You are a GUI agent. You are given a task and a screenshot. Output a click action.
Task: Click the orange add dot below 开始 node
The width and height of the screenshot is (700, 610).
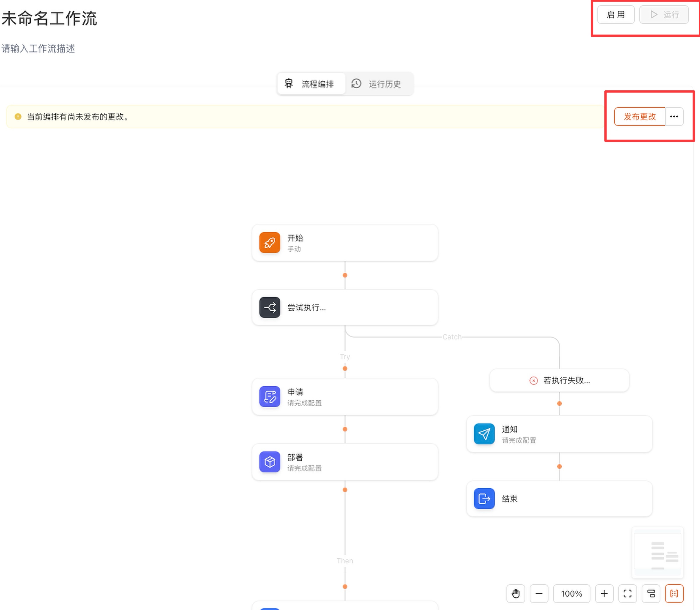pyautogui.click(x=345, y=275)
